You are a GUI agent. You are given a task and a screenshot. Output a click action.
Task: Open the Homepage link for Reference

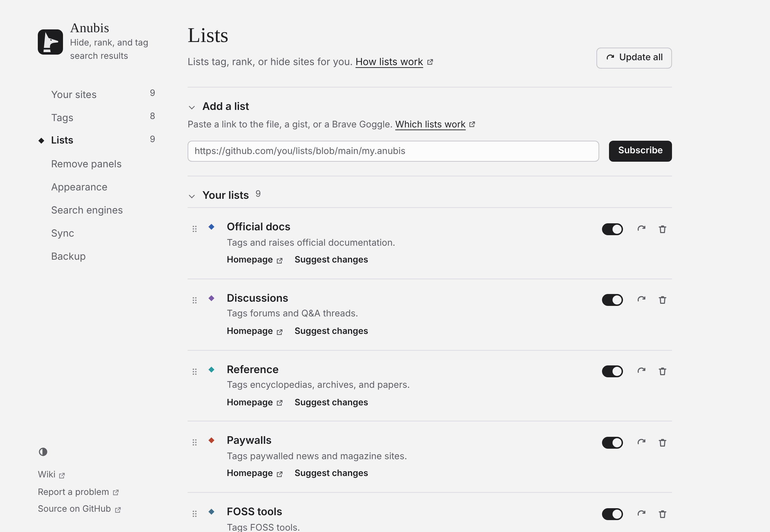254,402
